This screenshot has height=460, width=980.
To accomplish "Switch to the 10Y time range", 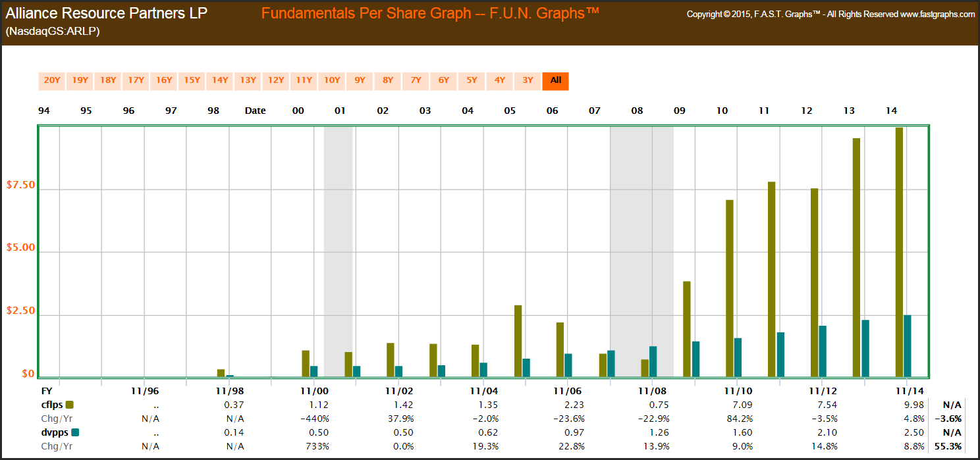I will coord(332,81).
